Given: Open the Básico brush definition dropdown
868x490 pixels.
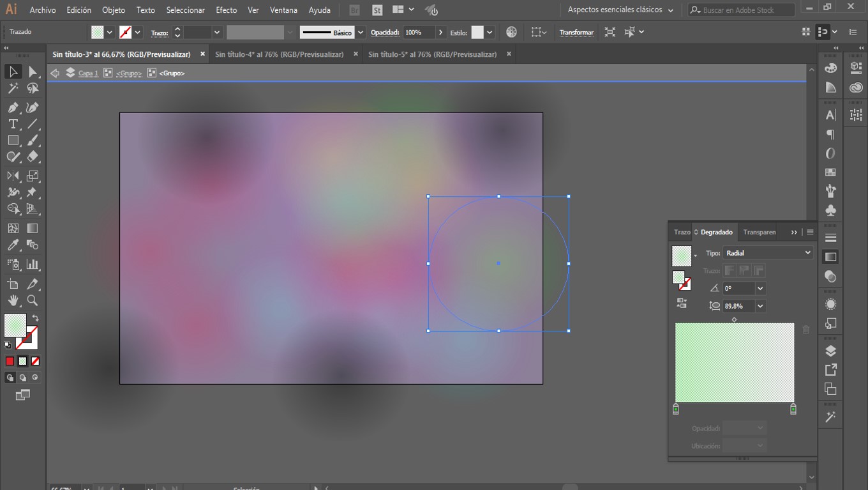Looking at the screenshot, I should coord(361,32).
